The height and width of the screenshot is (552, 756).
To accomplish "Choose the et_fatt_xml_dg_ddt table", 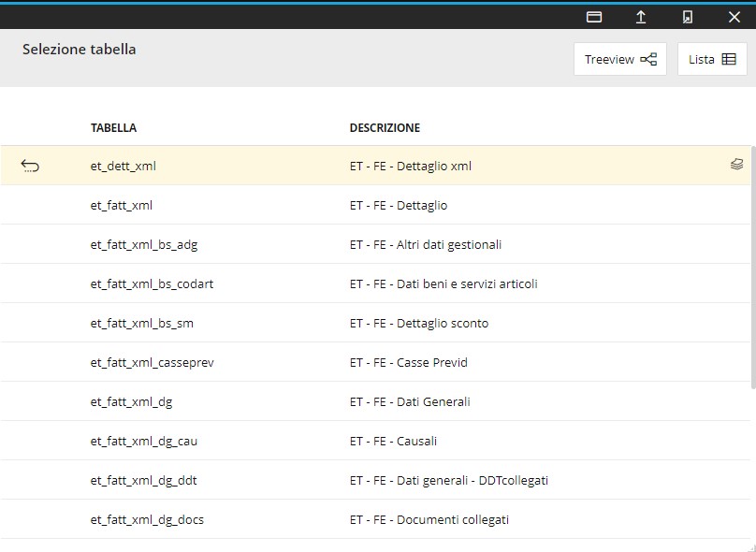I will [143, 480].
